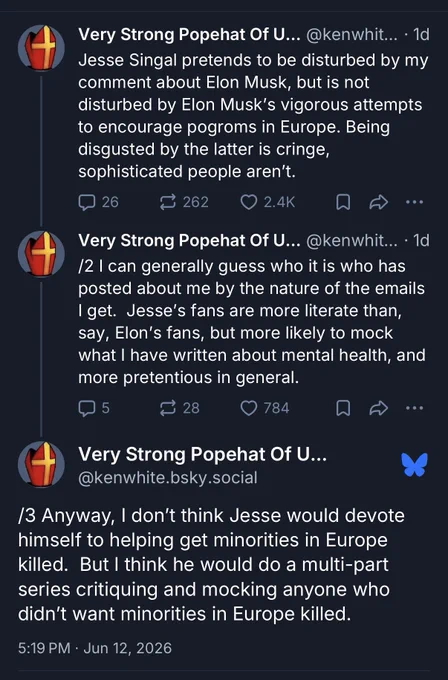448x680 pixels.
Task: Share the first post
Action: (x=378, y=202)
